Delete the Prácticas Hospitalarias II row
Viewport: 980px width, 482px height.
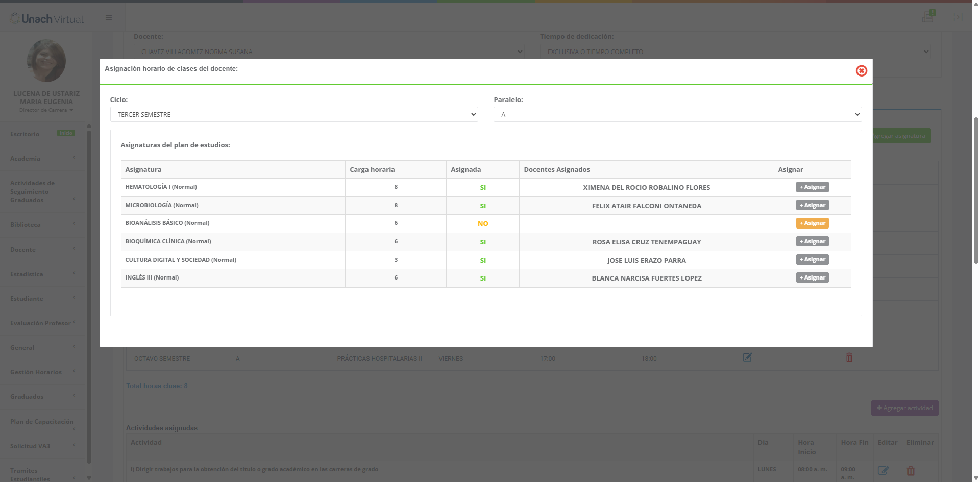click(849, 358)
